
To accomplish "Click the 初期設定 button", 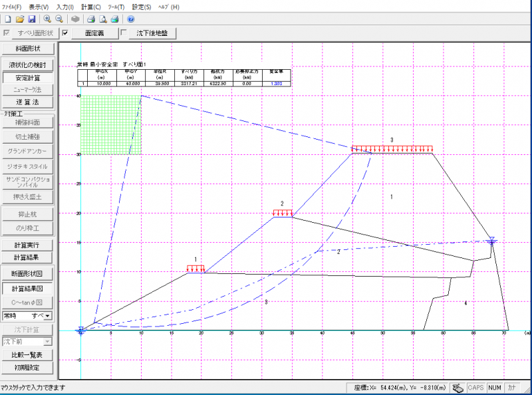I will (27, 368).
